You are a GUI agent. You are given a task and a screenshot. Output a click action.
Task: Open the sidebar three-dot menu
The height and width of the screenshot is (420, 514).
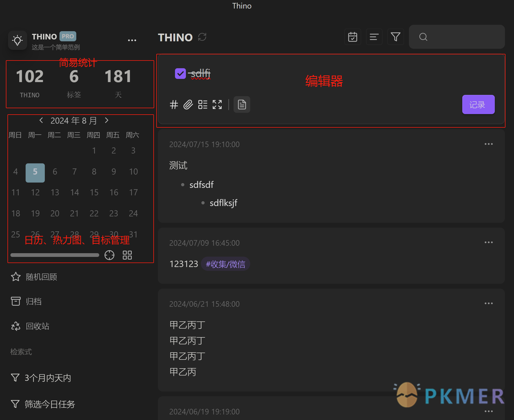click(132, 40)
